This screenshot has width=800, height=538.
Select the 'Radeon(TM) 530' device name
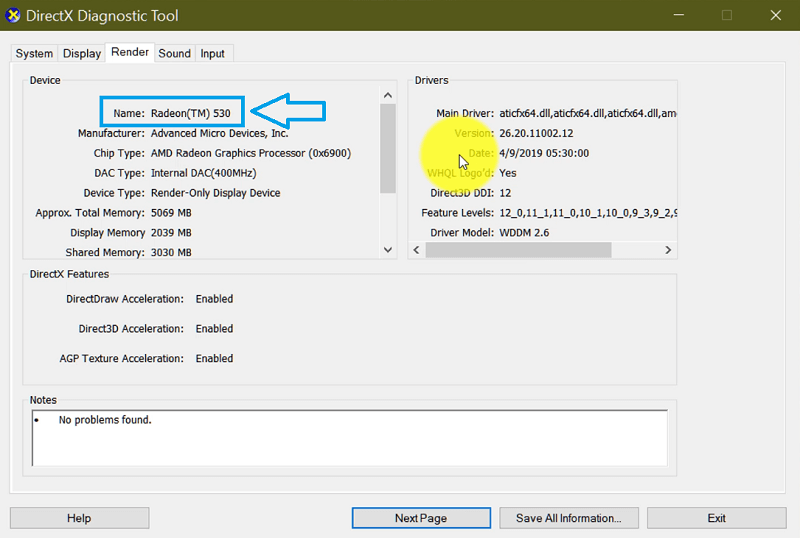(x=190, y=113)
